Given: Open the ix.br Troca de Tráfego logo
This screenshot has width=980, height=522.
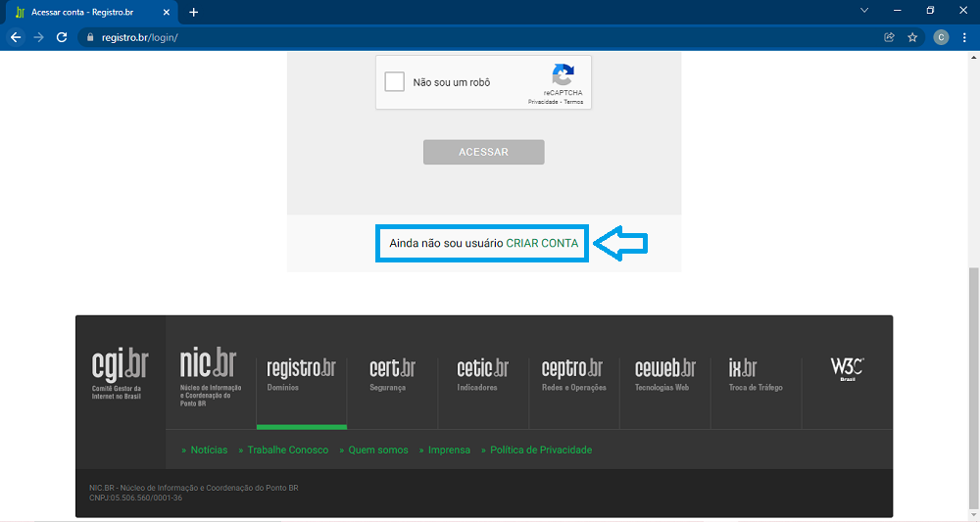Looking at the screenshot, I should click(755, 372).
